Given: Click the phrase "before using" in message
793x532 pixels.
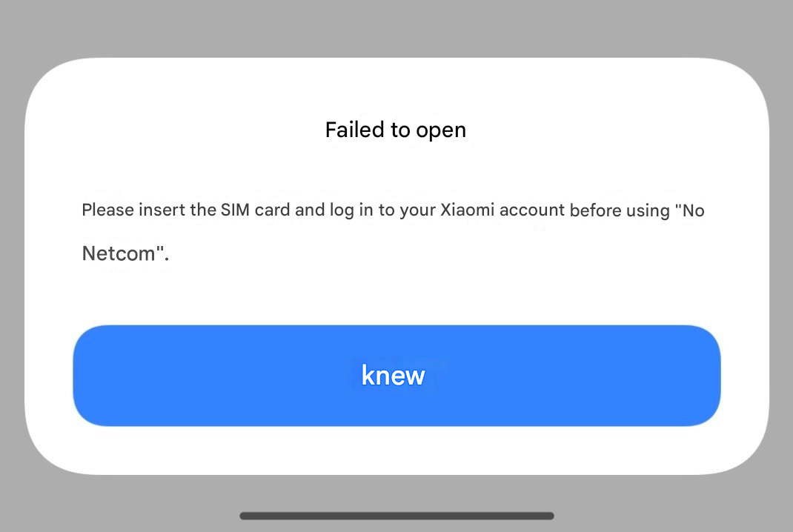Looking at the screenshot, I should coord(620,210).
